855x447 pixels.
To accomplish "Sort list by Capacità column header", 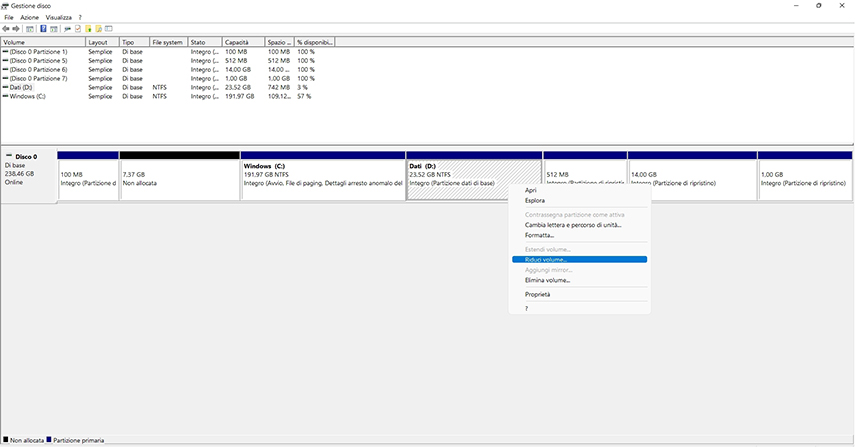I will coord(236,43).
